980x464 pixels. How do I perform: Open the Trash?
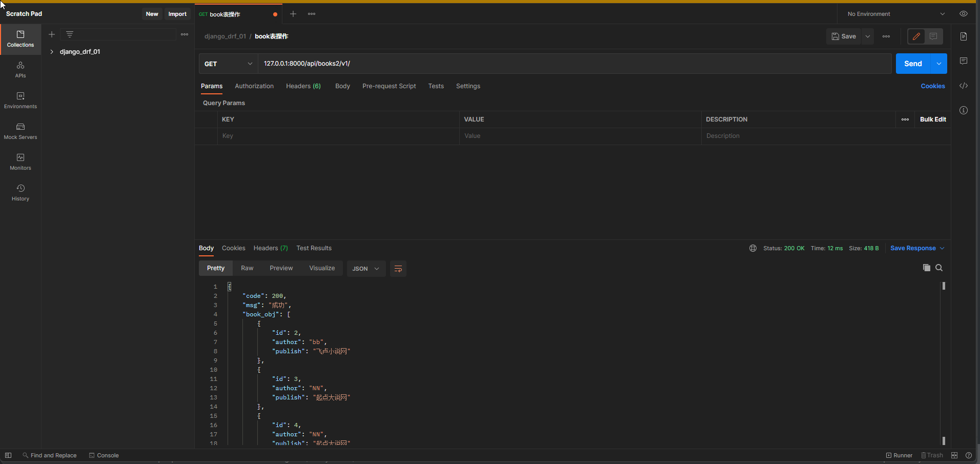coord(932,455)
